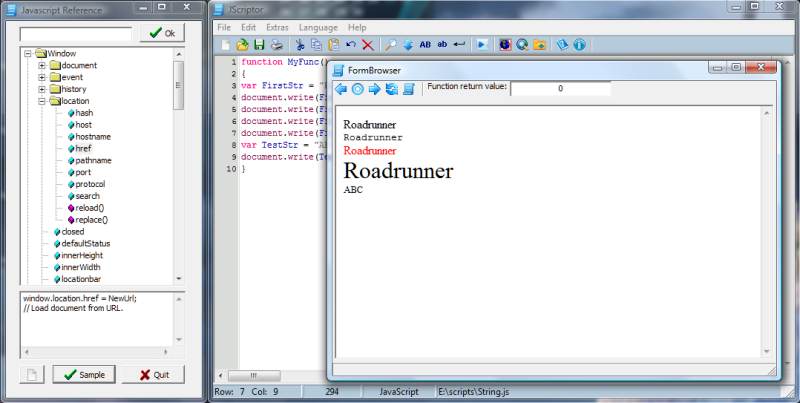
Task: Open a file with the folder icon
Action: pos(242,45)
